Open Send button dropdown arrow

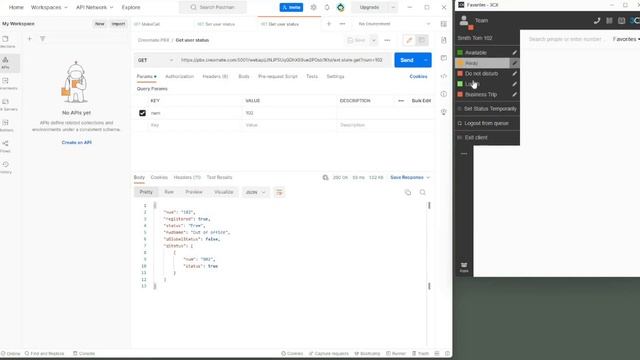(x=426, y=60)
